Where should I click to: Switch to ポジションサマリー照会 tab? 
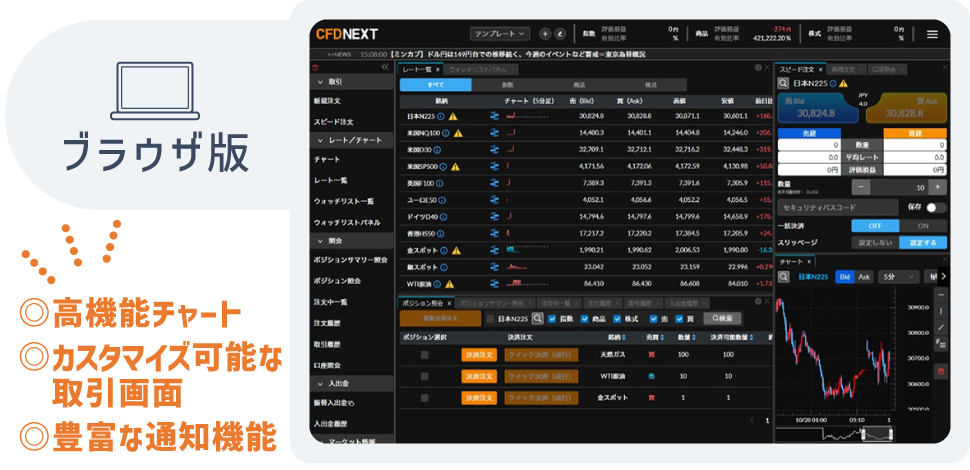coord(495,304)
